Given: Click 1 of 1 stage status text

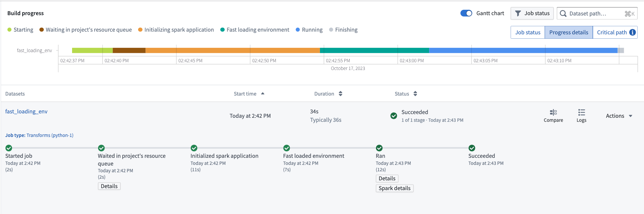Looking at the screenshot, I should point(413,120).
